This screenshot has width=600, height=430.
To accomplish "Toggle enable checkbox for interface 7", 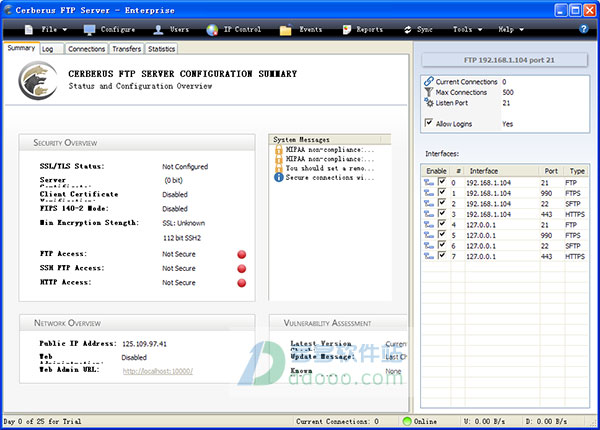I will (442, 255).
